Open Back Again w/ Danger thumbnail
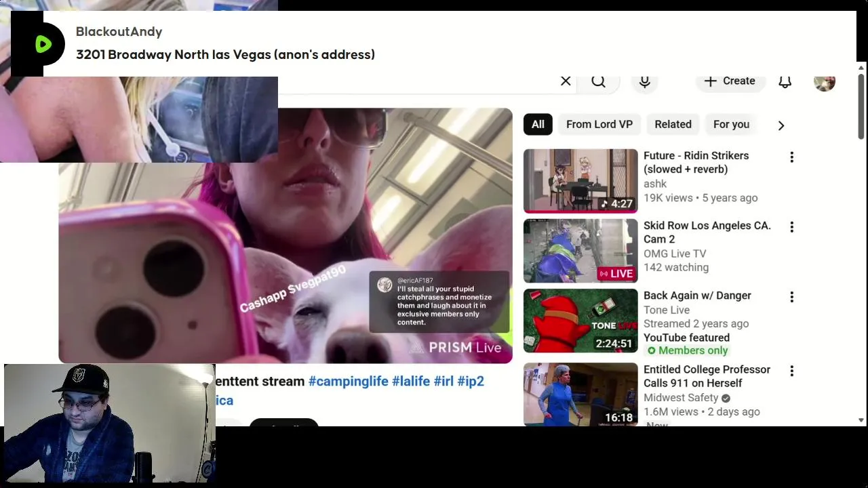 tap(580, 321)
